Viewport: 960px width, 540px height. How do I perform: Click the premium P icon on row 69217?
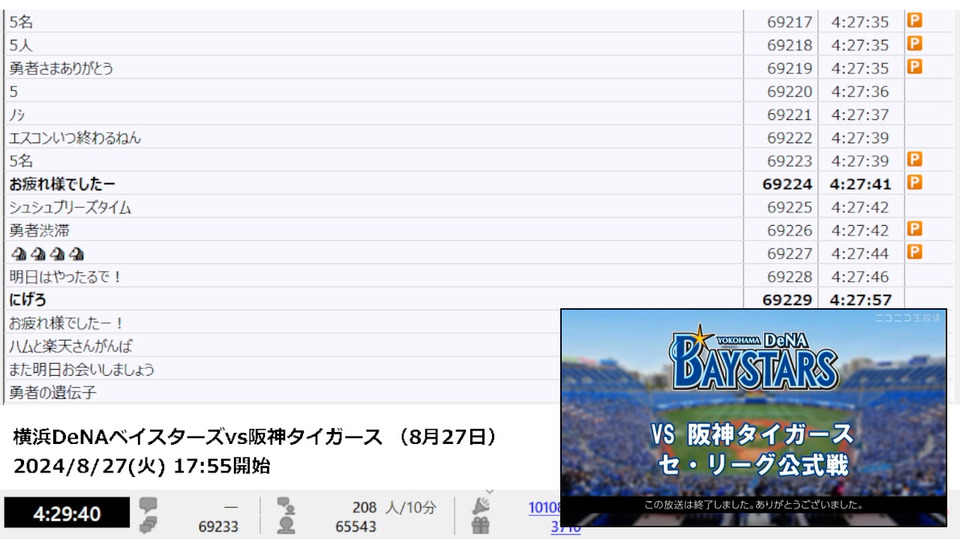[914, 21]
